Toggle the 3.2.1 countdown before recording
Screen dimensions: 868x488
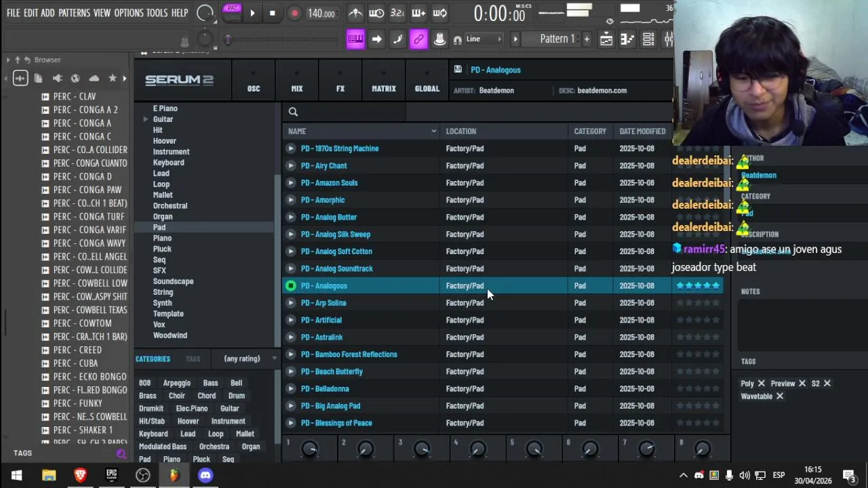[x=397, y=13]
